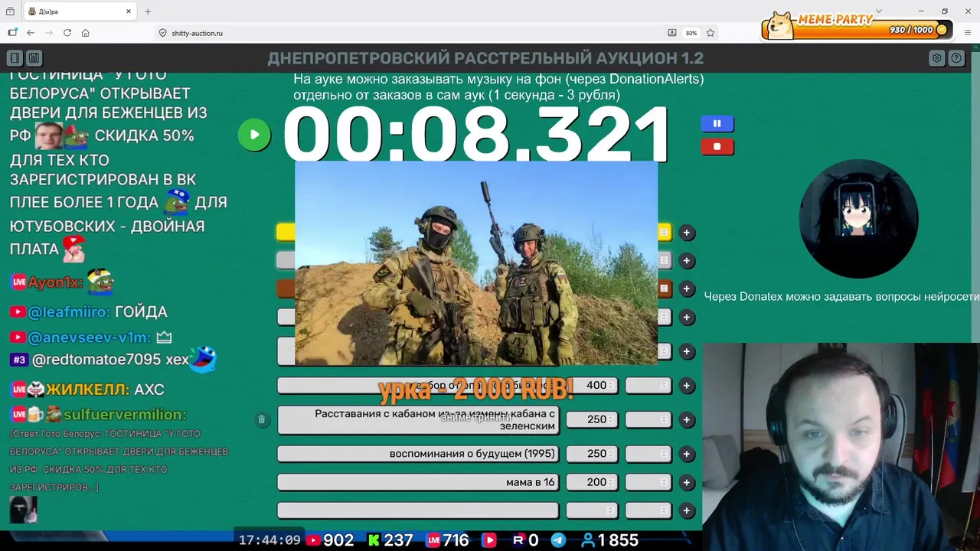Viewport: 980px width, 551px height.
Task: Click the install/download icon in address bar
Action: pos(672,33)
